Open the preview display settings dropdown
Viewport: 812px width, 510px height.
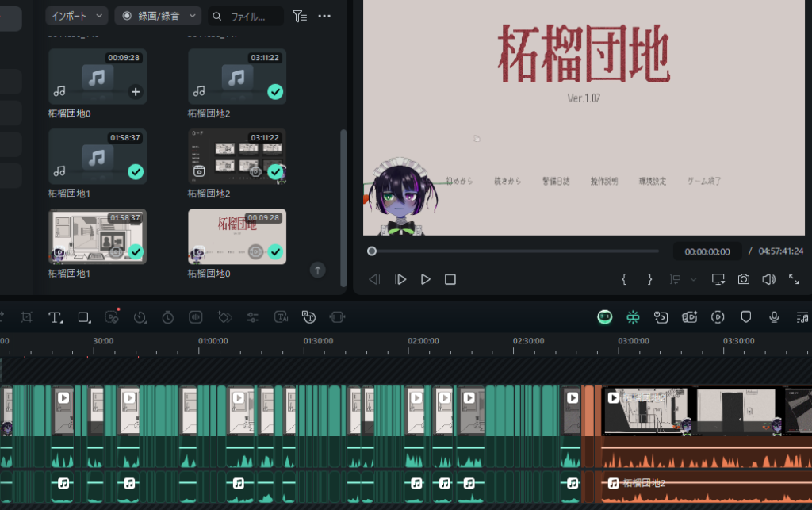click(718, 279)
